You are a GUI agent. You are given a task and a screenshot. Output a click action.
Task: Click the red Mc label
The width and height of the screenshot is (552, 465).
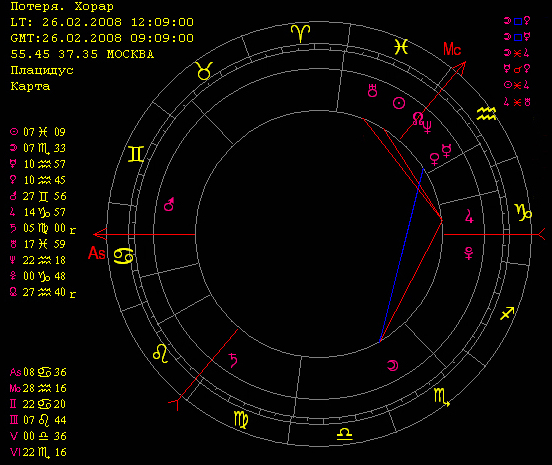(x=452, y=49)
